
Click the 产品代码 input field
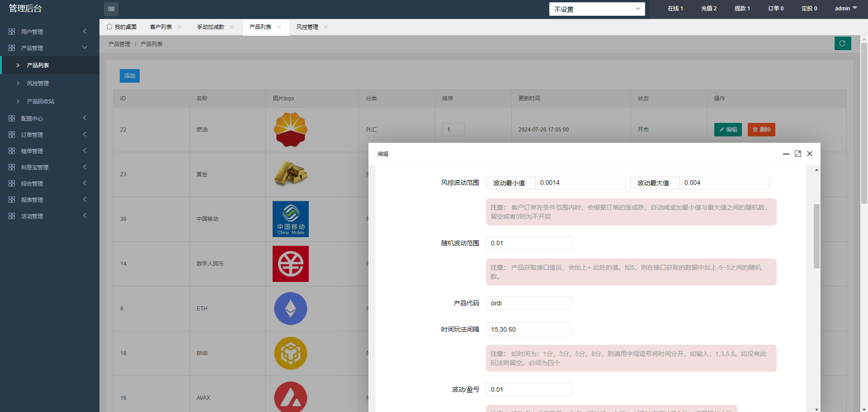tap(528, 303)
